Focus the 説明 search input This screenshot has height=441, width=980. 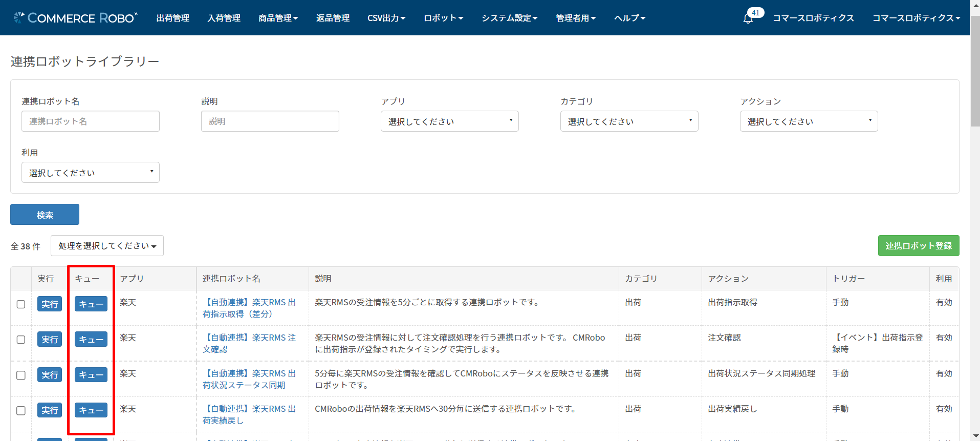pos(270,121)
